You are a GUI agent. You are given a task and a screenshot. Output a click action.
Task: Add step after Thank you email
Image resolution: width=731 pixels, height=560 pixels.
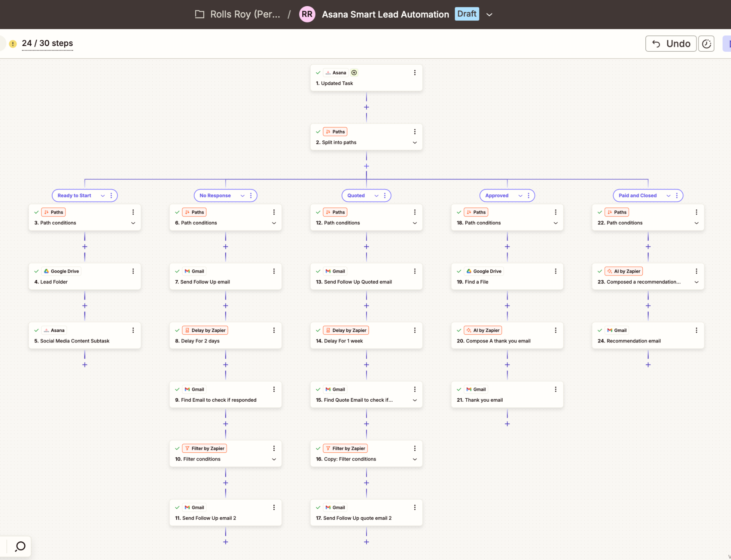coord(507,424)
